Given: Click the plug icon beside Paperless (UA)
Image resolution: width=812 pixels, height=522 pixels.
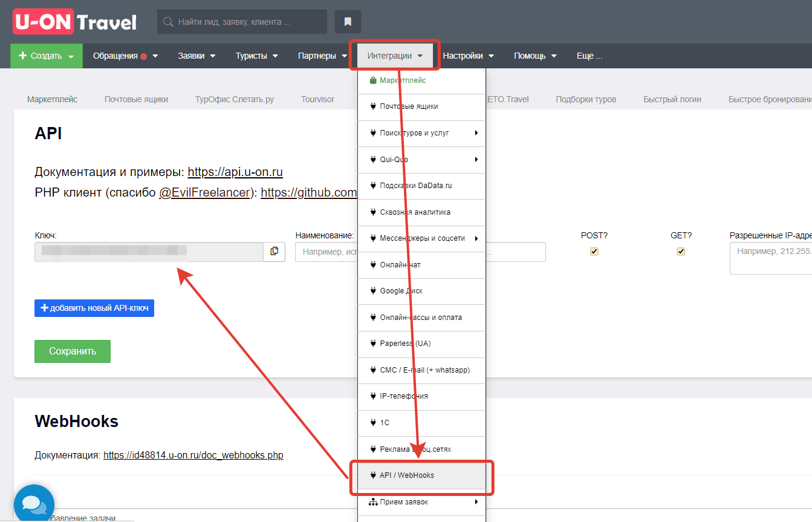Looking at the screenshot, I should point(373,344).
